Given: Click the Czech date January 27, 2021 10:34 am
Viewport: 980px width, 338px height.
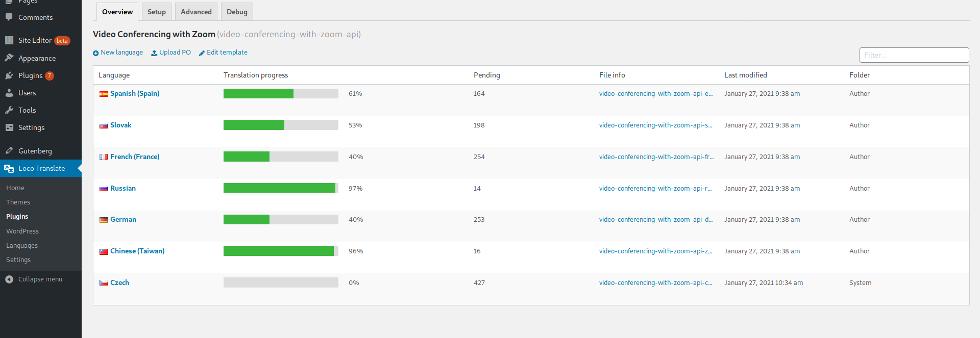Looking at the screenshot, I should pos(764,283).
